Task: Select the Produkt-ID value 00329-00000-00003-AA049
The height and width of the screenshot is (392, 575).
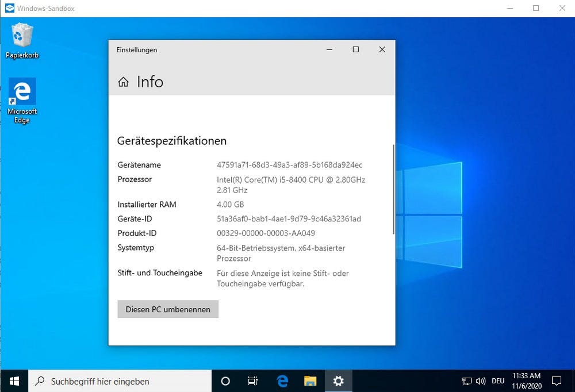Action: (x=266, y=233)
